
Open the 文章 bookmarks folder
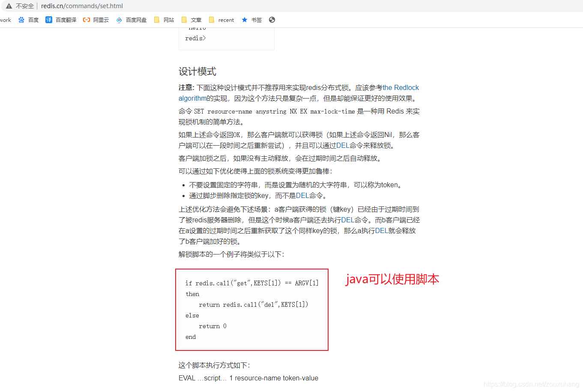coord(191,20)
